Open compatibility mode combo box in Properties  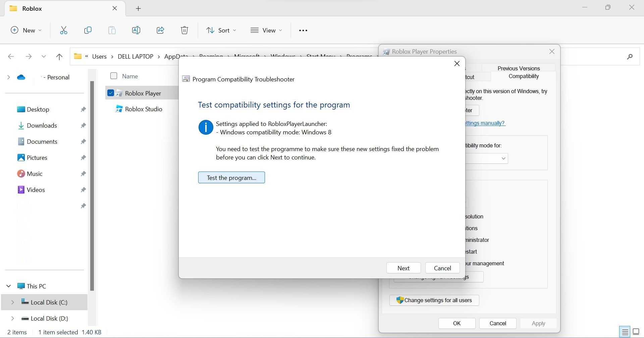click(x=487, y=158)
